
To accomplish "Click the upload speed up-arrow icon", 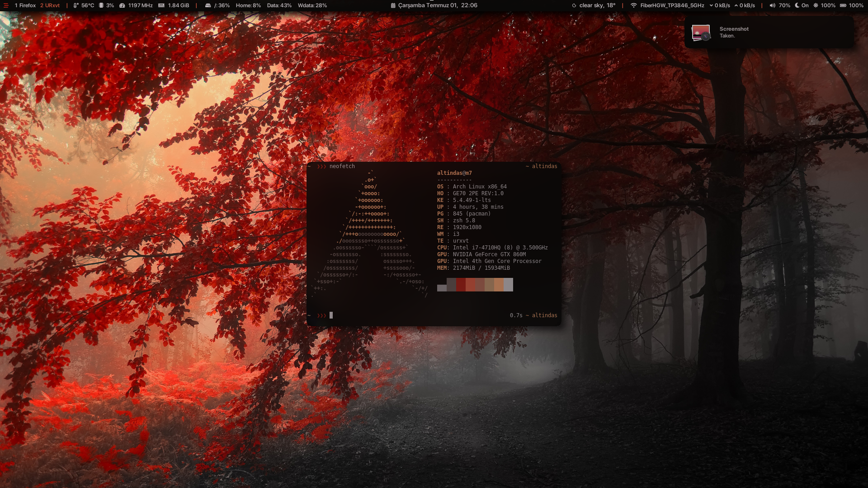I will [x=736, y=5].
